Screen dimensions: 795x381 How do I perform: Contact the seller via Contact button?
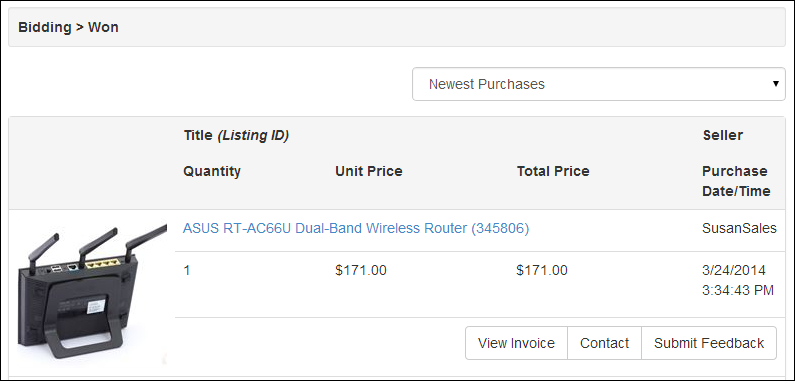[604, 343]
